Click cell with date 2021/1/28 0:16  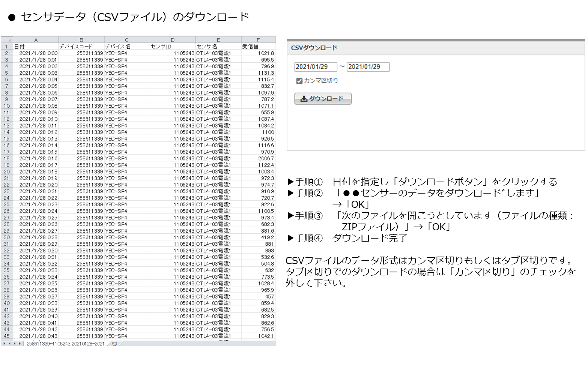(36, 158)
